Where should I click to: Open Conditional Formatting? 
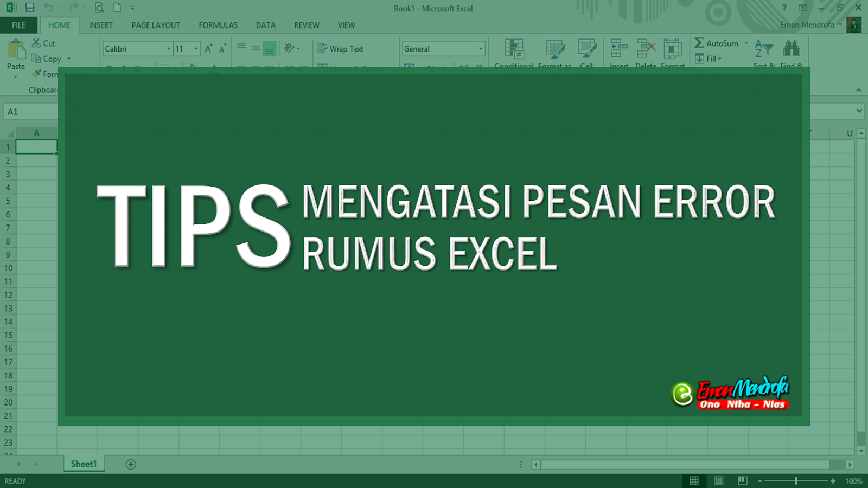pos(514,48)
